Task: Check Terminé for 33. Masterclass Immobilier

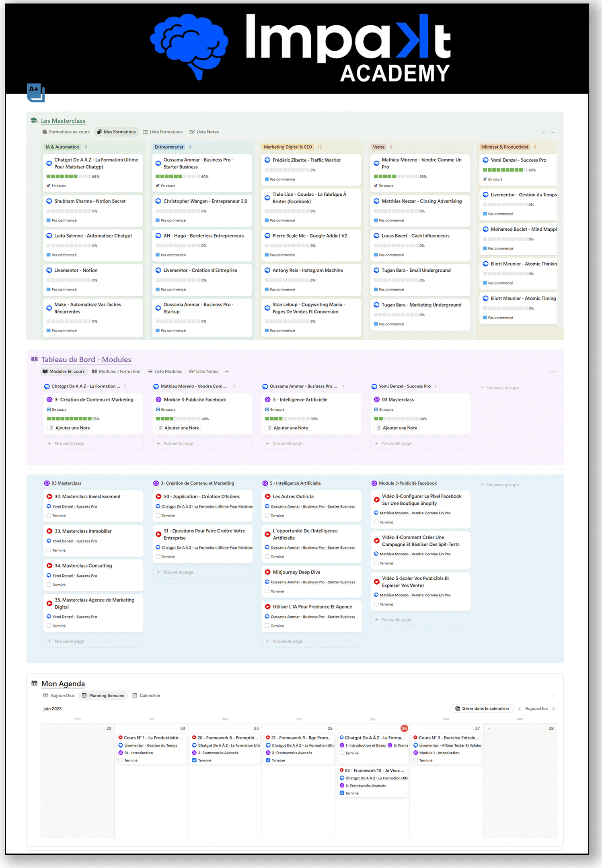Action: 49,550
